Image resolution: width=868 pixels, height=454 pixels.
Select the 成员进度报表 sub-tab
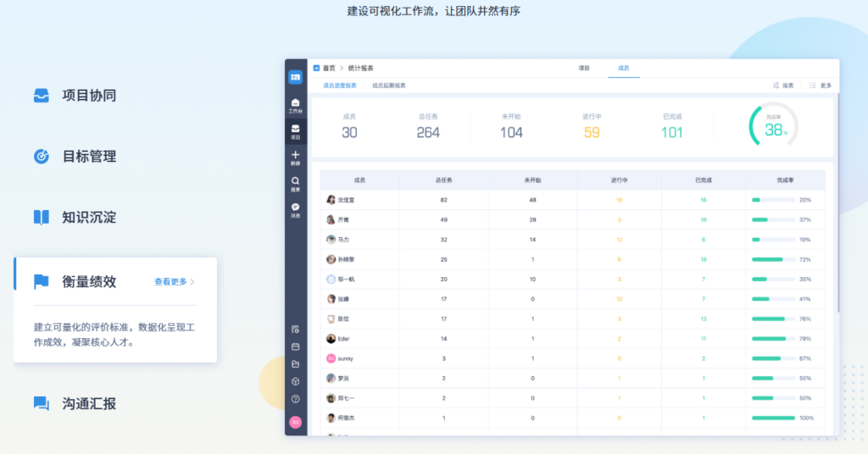click(340, 86)
